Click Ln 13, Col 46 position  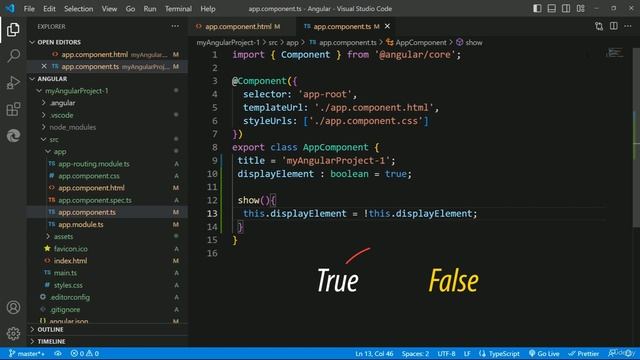pyautogui.click(x=374, y=353)
